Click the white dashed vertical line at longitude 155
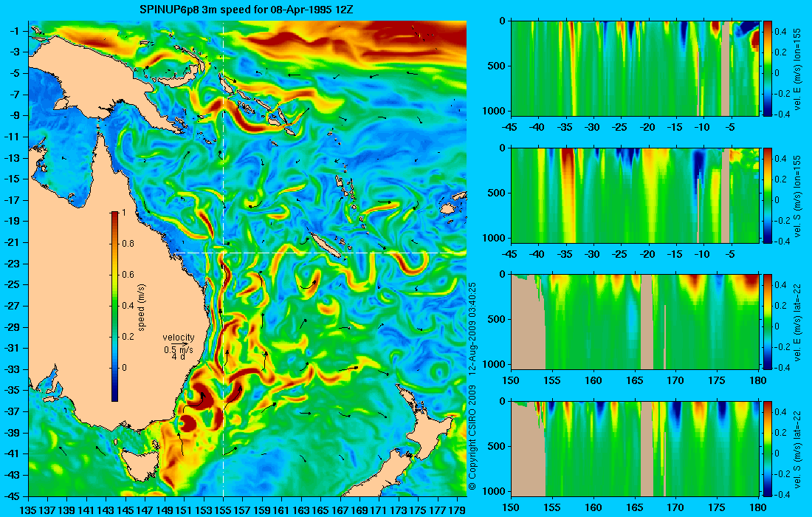 click(223, 258)
